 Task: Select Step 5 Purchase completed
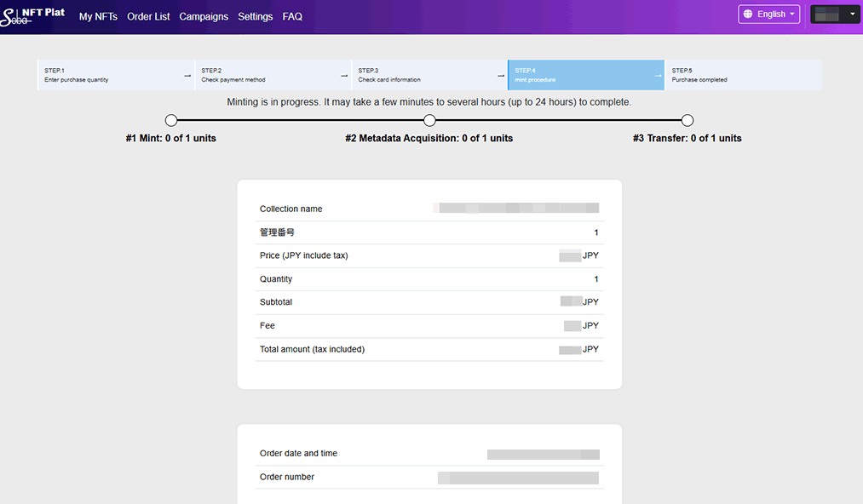743,75
